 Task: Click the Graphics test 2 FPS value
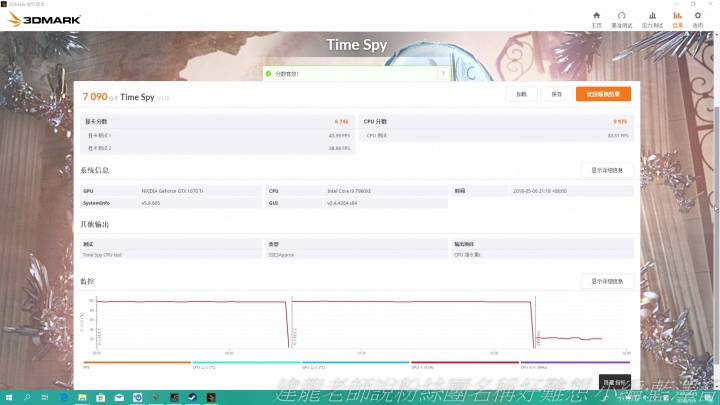tap(339, 148)
